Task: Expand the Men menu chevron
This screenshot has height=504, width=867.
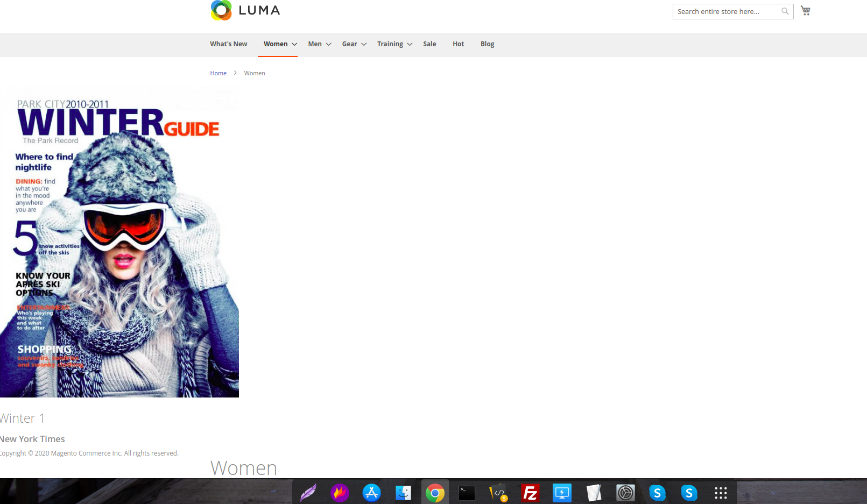Action: click(328, 44)
